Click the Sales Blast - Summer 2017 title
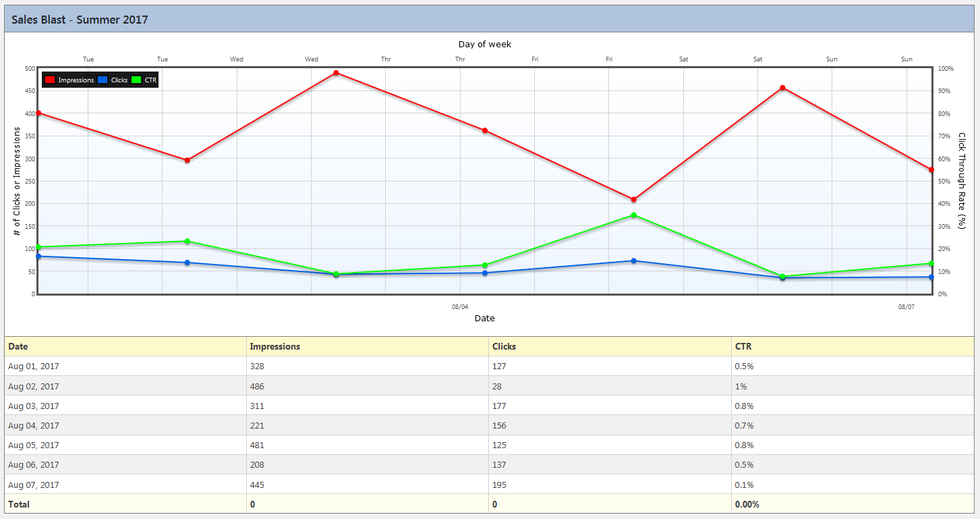 pos(80,20)
